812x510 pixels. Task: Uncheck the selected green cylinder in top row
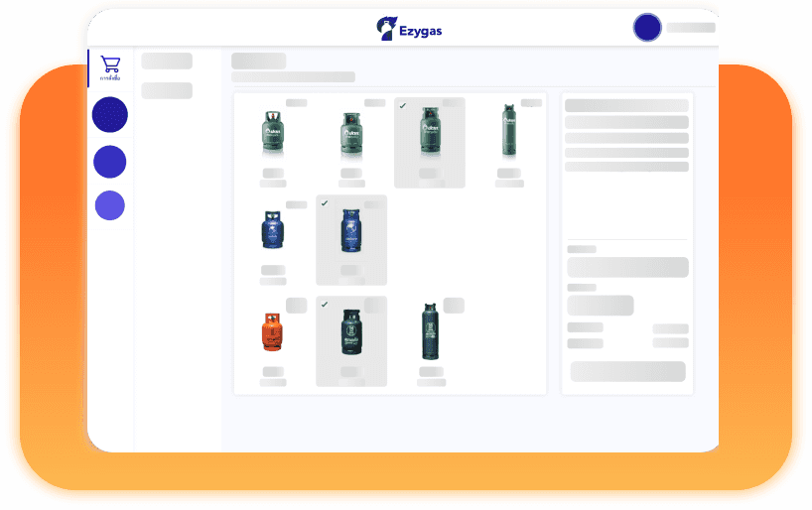coord(429,143)
